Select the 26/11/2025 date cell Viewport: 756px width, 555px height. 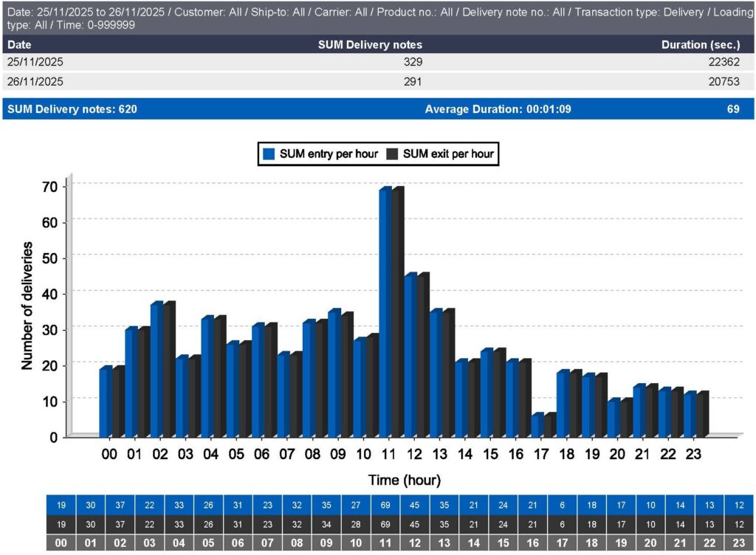click(x=35, y=81)
